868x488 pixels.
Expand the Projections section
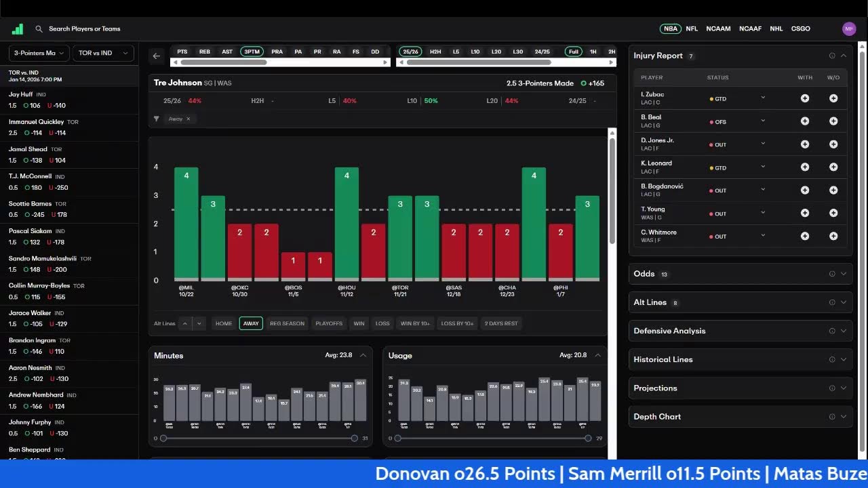(844, 388)
